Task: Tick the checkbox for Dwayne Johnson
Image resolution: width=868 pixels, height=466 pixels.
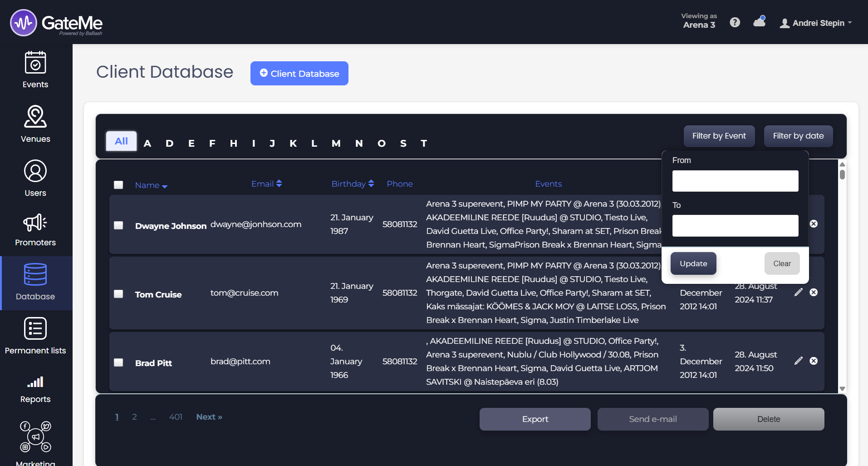Action: pyautogui.click(x=118, y=225)
